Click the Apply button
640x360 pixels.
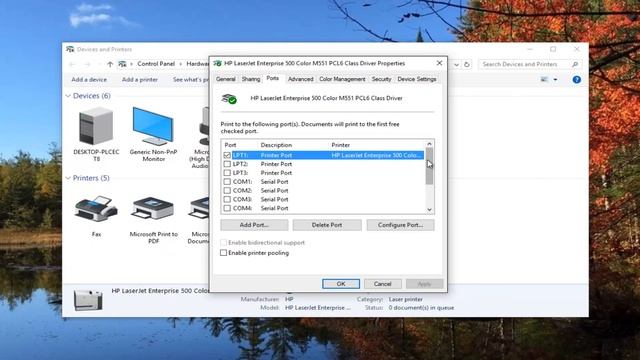[424, 284]
